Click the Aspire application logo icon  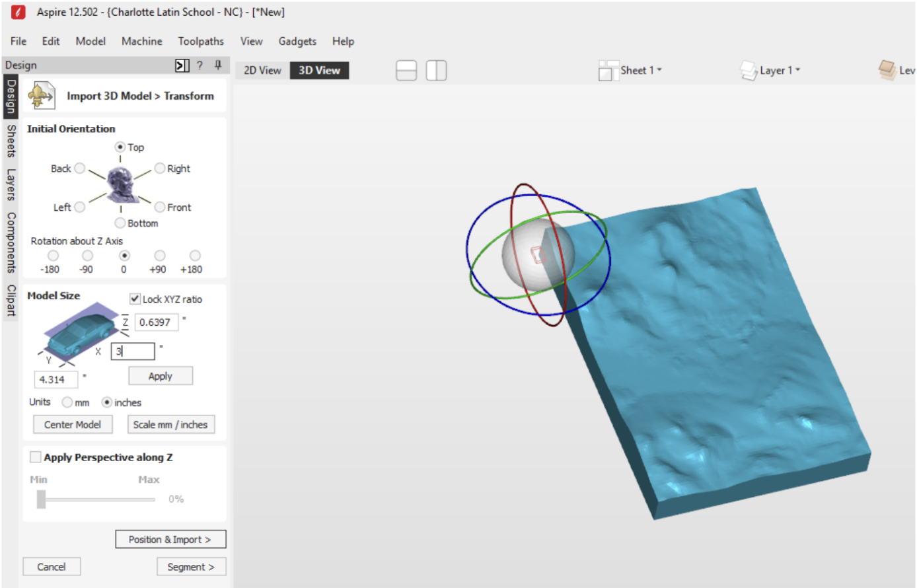pyautogui.click(x=18, y=12)
